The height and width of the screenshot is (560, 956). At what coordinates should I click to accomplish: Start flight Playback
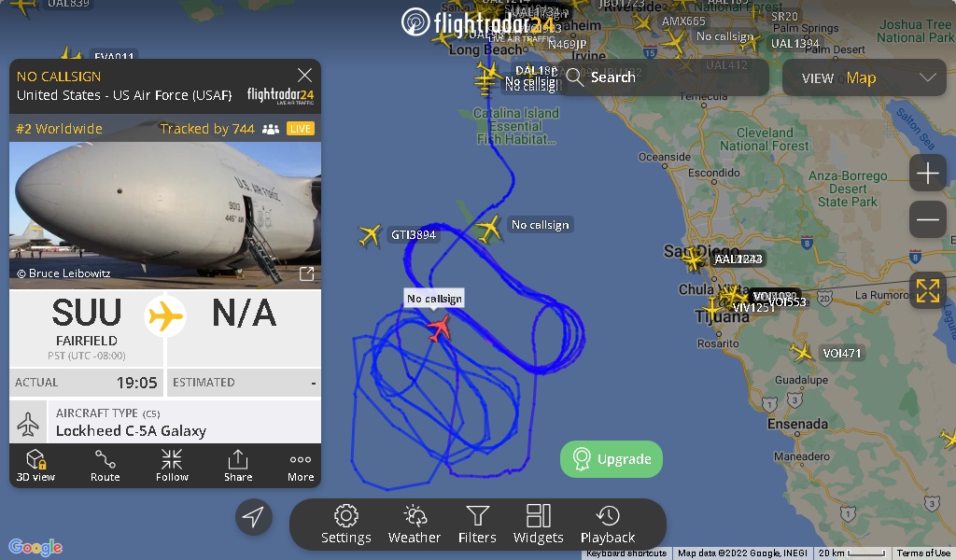click(x=608, y=524)
